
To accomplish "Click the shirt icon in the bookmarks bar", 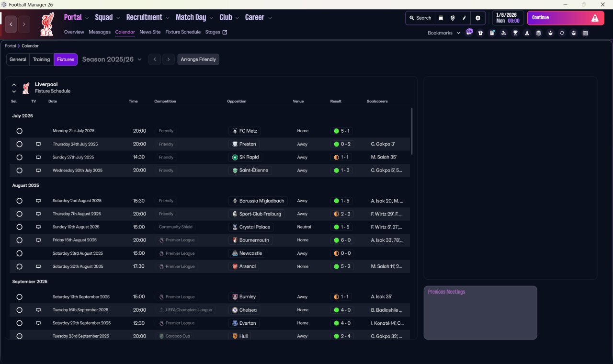I will click(x=480, y=33).
